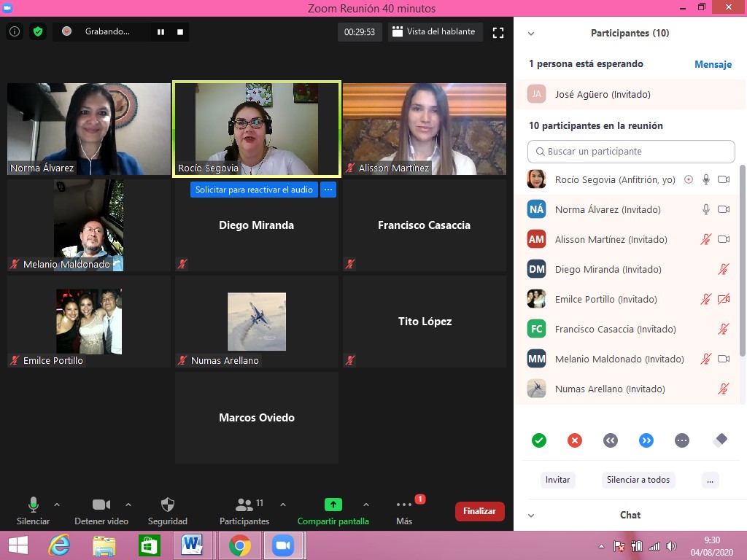The height and width of the screenshot is (560, 747).
Task: Open Google Chrome from taskbar
Action: [x=239, y=545]
